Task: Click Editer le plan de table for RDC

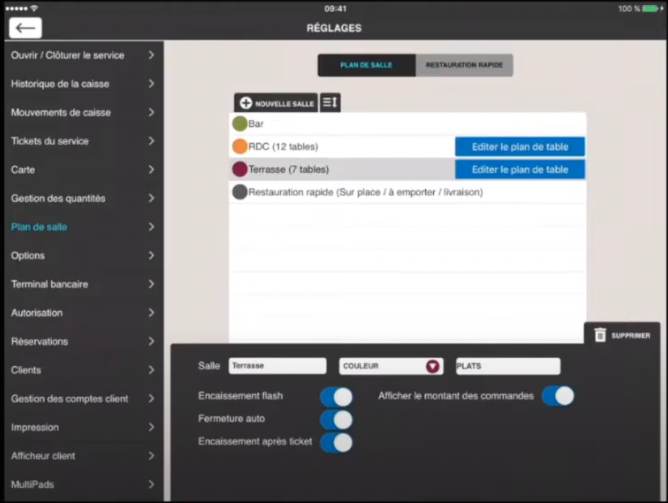Action: 519,147
